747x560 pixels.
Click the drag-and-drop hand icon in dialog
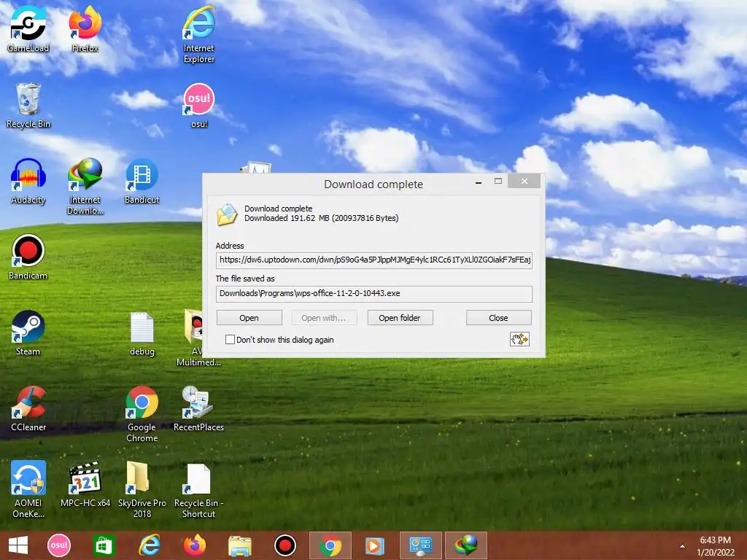(x=519, y=339)
